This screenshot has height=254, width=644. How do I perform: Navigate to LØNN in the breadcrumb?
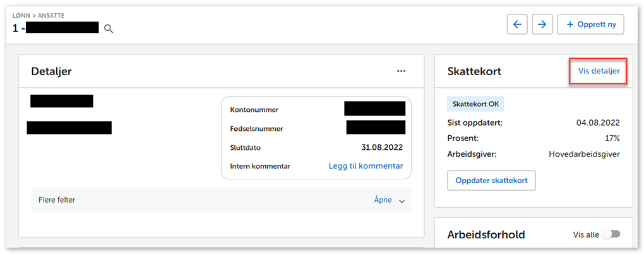pos(21,15)
